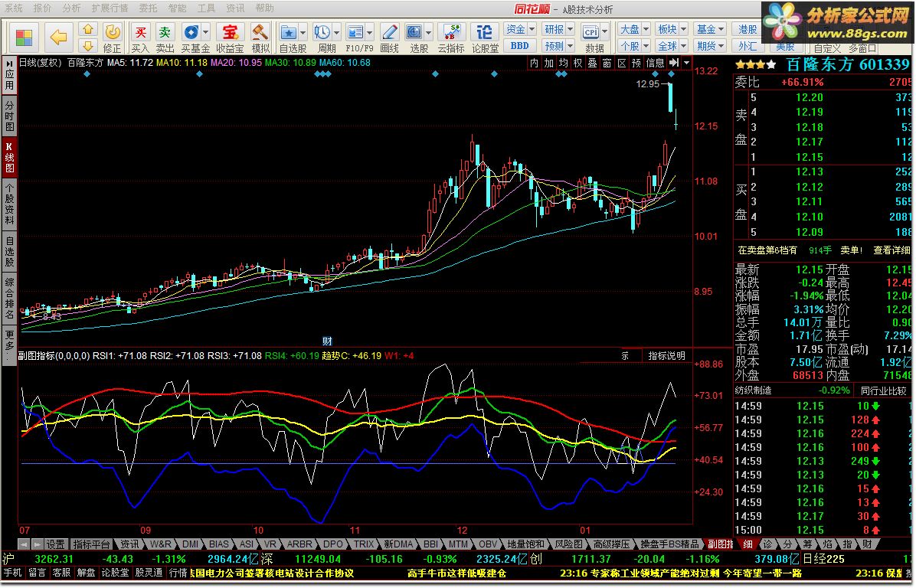The width and height of the screenshot is (916, 588).
Task: Toggle the 叠 overlay option
Action: click(x=592, y=63)
